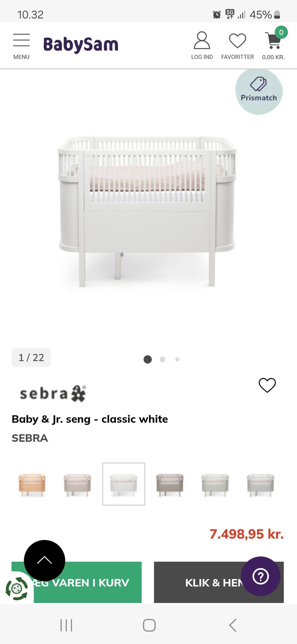Choose the natural wood color variant
297x644 pixels.
click(x=32, y=484)
